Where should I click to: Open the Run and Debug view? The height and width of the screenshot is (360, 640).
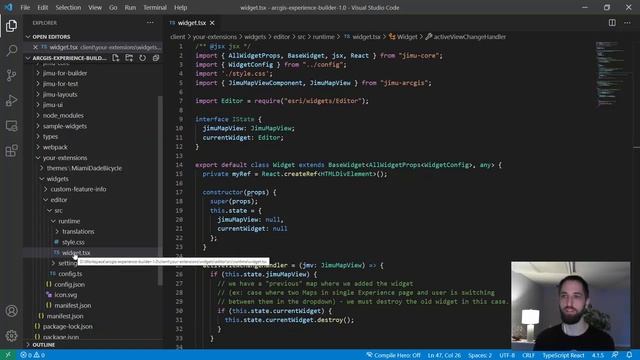(11, 100)
